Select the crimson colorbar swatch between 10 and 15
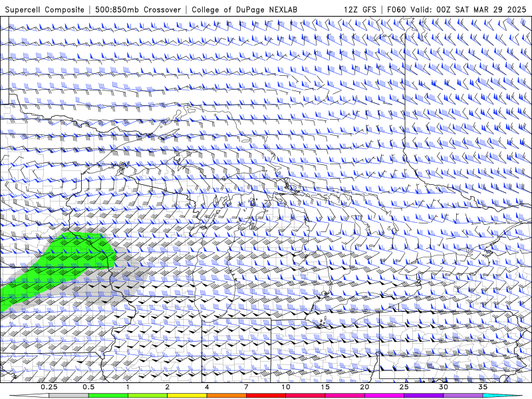This screenshot has width=532, height=399. pyautogui.click(x=305, y=396)
